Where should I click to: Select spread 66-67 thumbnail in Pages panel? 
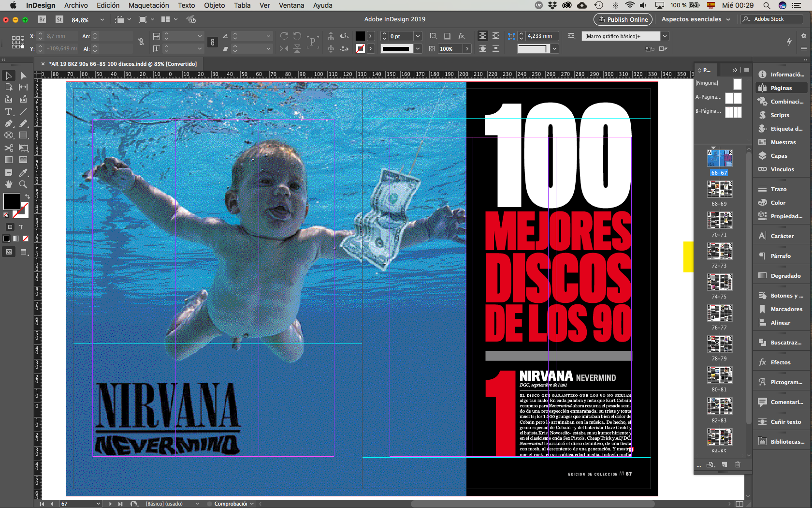(x=720, y=158)
